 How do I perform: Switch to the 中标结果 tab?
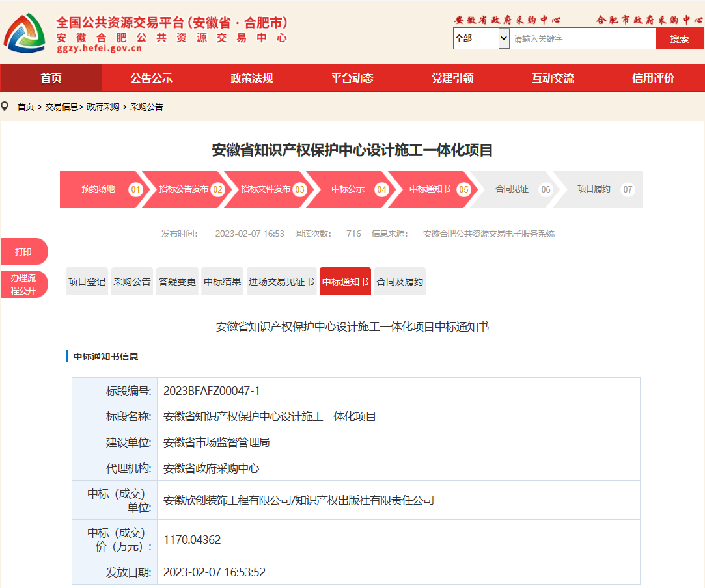tap(223, 282)
